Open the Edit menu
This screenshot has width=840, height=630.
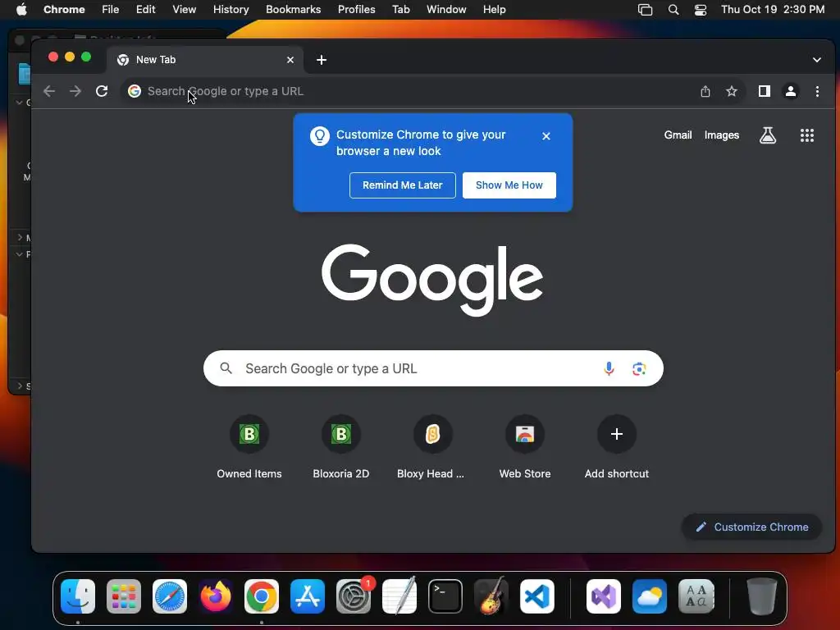pos(146,10)
